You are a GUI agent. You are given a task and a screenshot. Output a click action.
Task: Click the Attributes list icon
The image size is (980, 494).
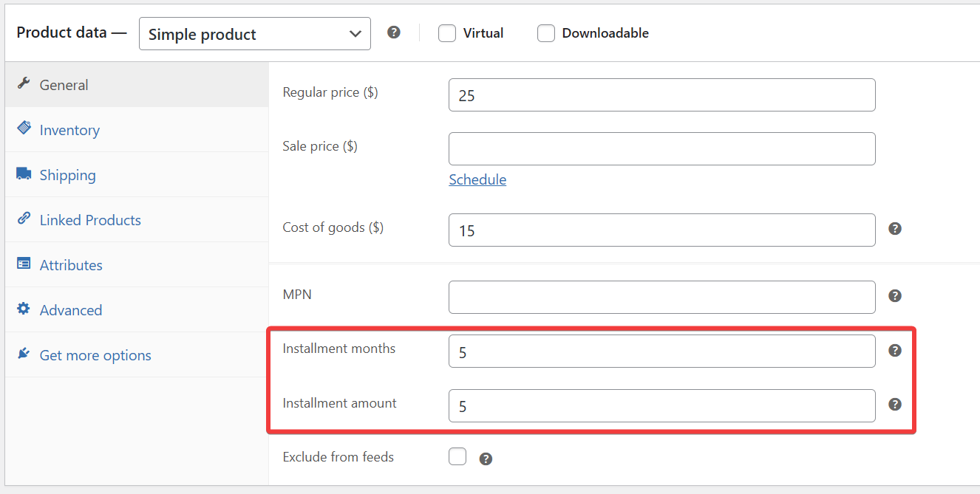24,264
